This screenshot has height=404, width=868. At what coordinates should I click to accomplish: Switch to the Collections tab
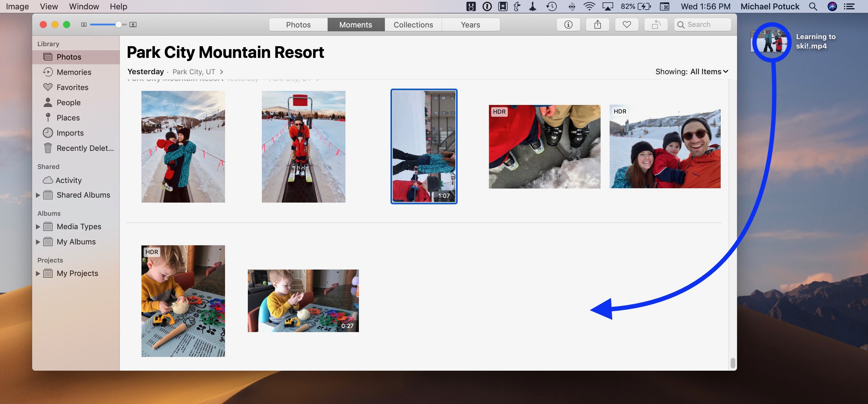click(x=413, y=25)
